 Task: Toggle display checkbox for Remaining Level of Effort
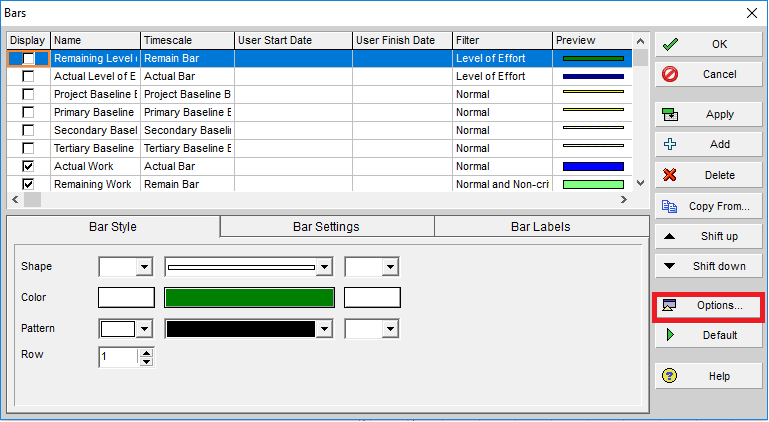click(x=28, y=58)
